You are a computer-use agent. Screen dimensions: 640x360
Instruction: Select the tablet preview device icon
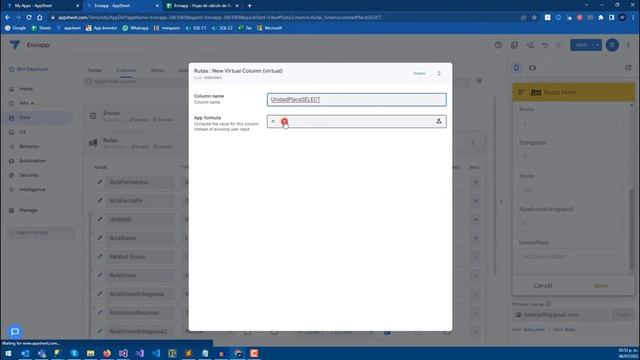coord(532,68)
